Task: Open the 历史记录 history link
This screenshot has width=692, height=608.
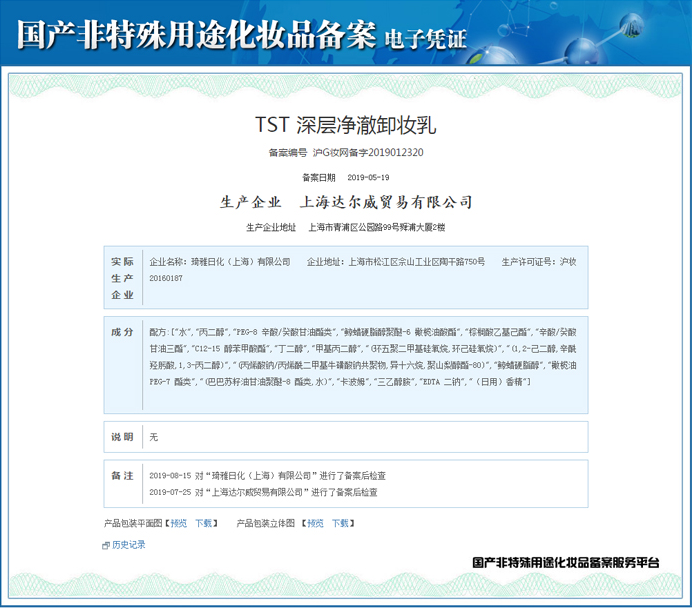Action: click(128, 545)
